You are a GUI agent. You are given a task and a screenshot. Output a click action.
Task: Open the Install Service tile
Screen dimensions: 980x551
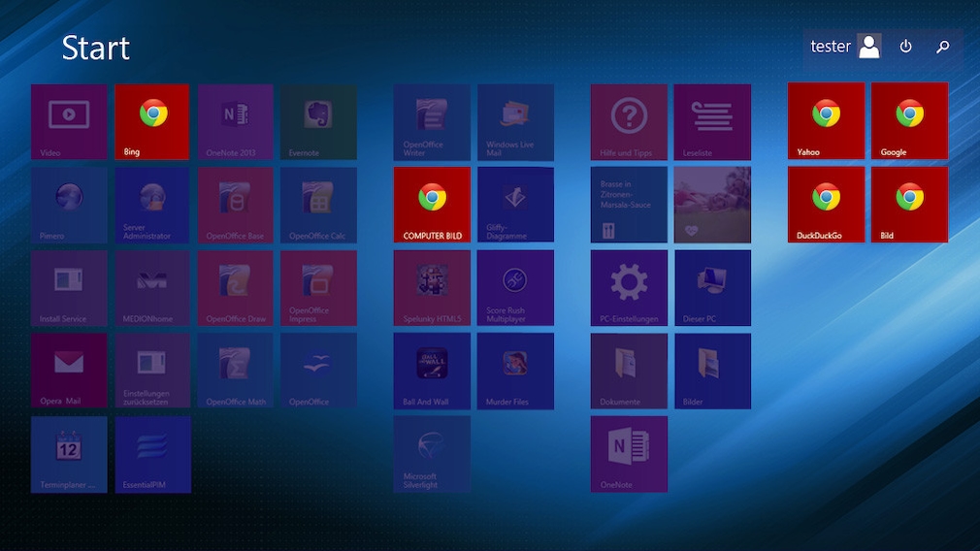[x=69, y=288]
